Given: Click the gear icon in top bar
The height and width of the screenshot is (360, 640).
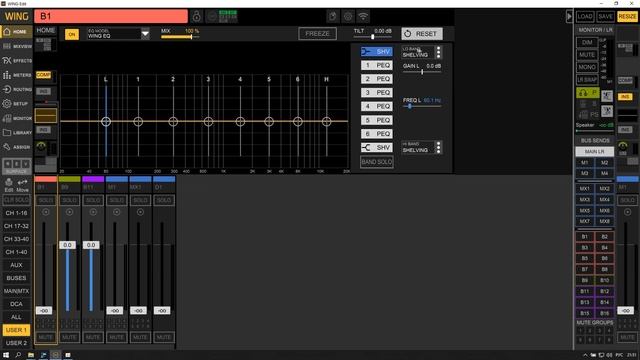Looking at the screenshot, I should (x=348, y=16).
